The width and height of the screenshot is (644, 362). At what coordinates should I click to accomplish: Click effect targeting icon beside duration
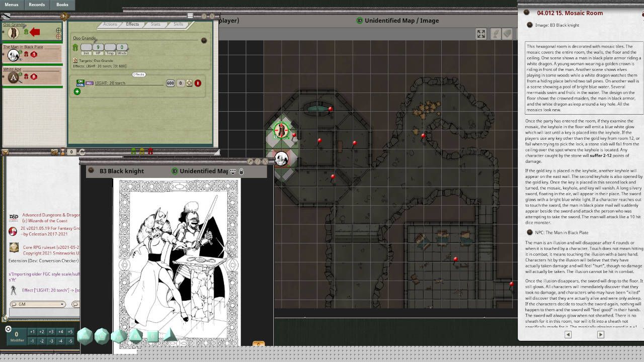(x=189, y=83)
